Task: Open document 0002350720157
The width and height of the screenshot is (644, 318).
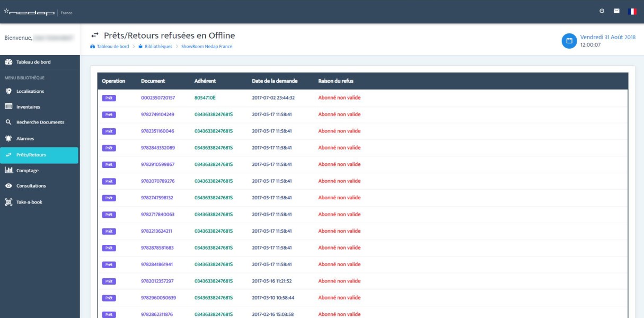Action: [158, 98]
